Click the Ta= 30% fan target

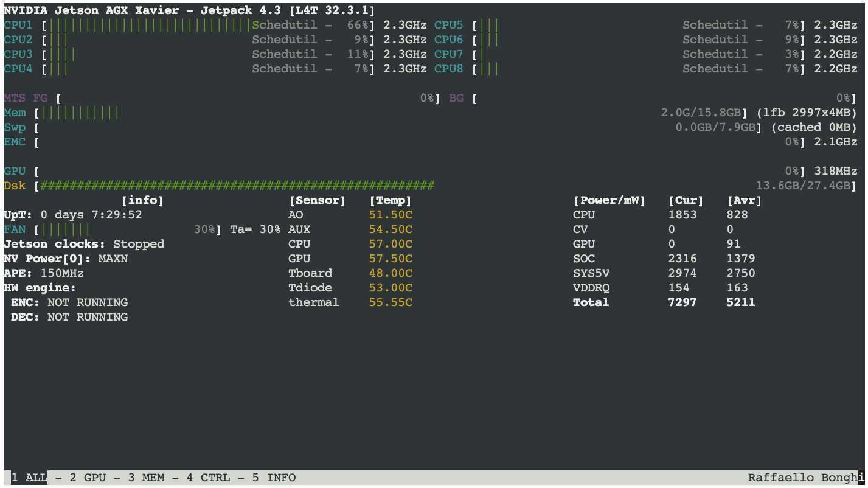click(x=255, y=229)
